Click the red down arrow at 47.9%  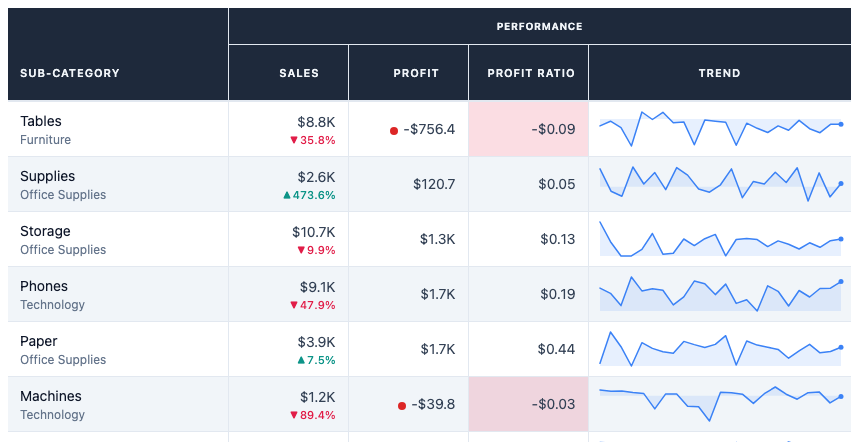click(x=293, y=305)
